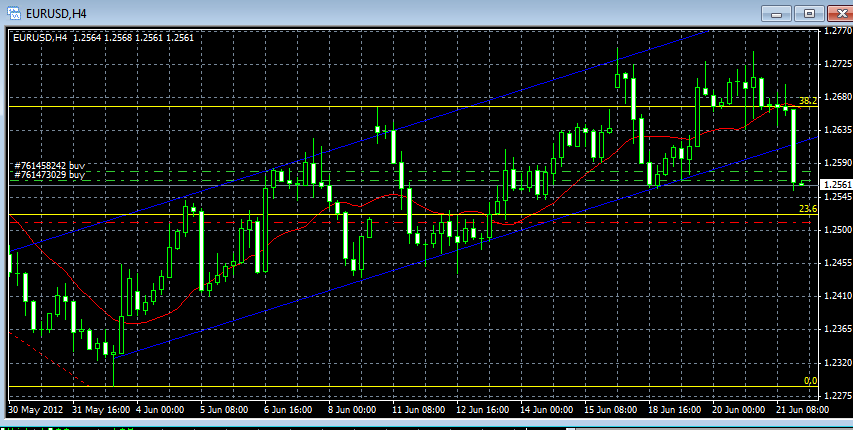Click the 21 Jun 08:00 time label
Viewport: 853px width, 430px height.
[x=802, y=409]
